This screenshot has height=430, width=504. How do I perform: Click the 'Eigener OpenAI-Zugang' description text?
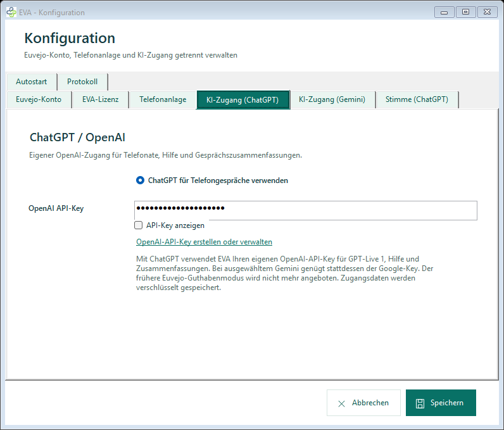click(x=165, y=155)
